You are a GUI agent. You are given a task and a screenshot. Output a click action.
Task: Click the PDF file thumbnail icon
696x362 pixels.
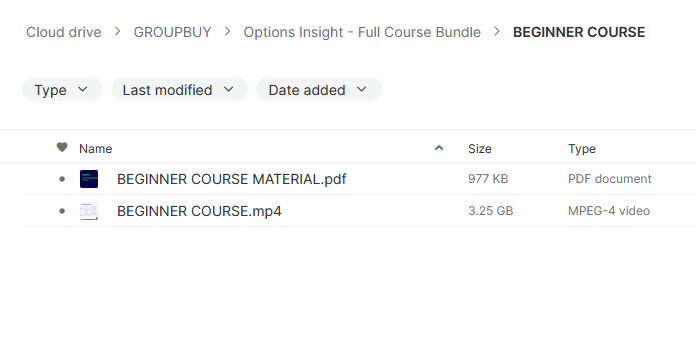[89, 179]
